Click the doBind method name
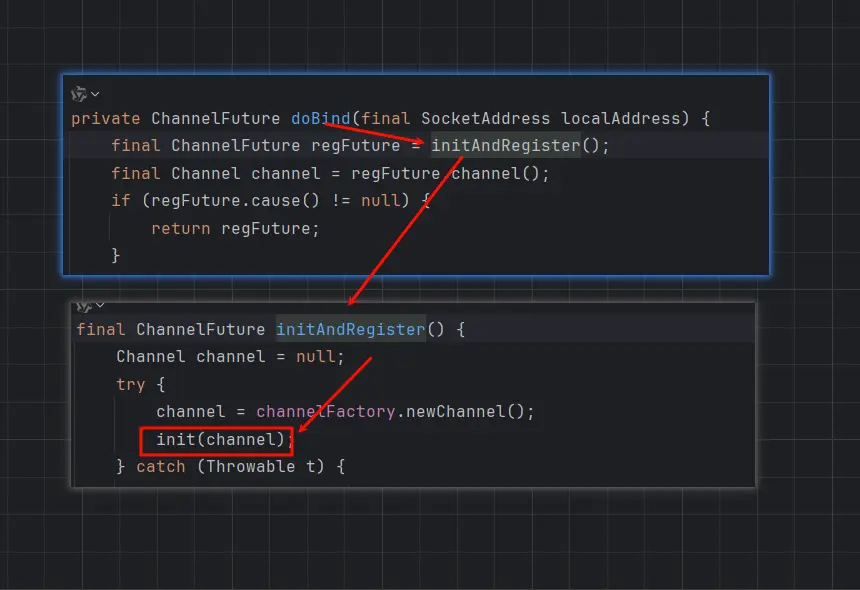 [320, 118]
